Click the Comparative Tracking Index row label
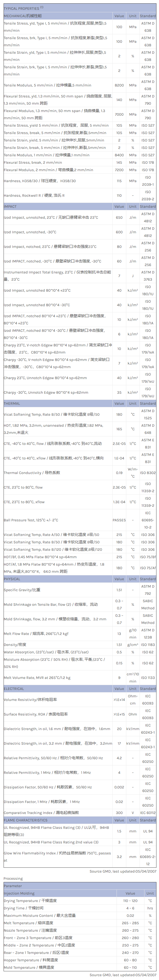The image size is (159, 980). [x=41, y=813]
